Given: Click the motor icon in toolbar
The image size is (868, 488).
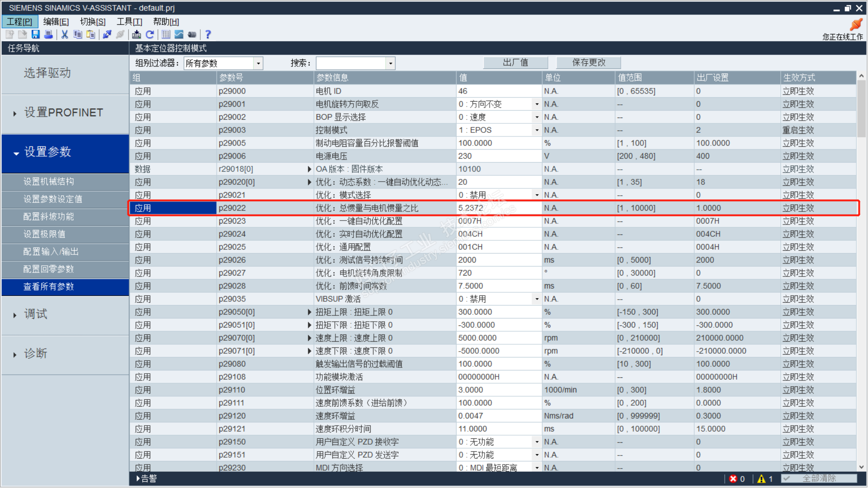Looking at the screenshot, I should [192, 34].
